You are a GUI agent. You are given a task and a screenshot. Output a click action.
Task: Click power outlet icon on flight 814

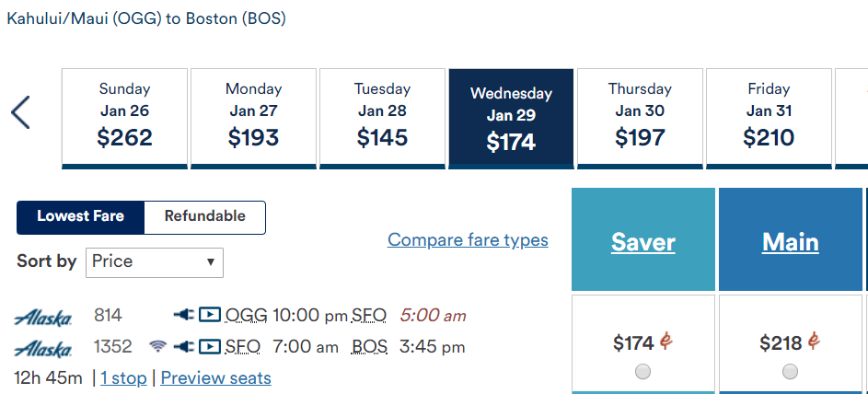coord(183,315)
